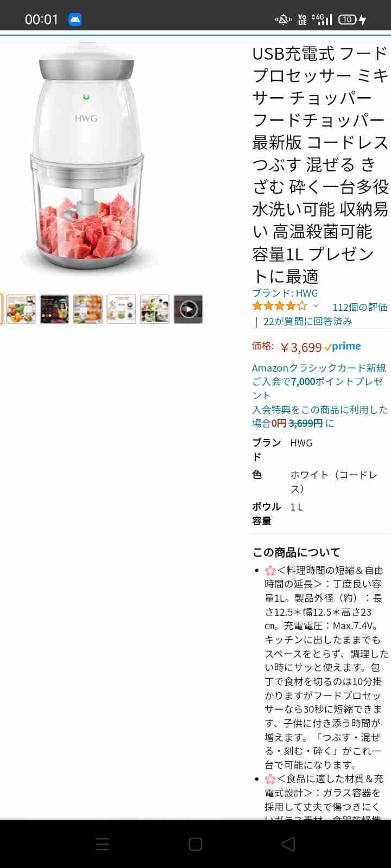Select the parts diagram thumbnail
391x868 pixels.
tap(121, 309)
